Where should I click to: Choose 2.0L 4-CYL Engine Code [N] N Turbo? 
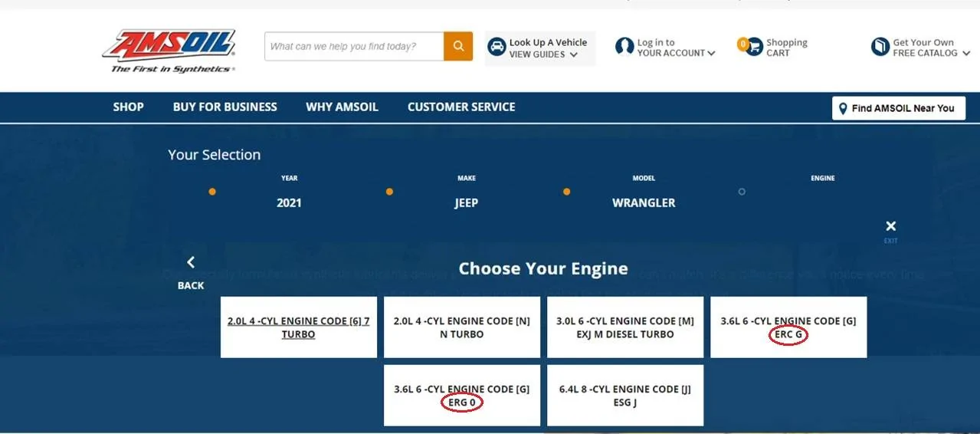(462, 327)
